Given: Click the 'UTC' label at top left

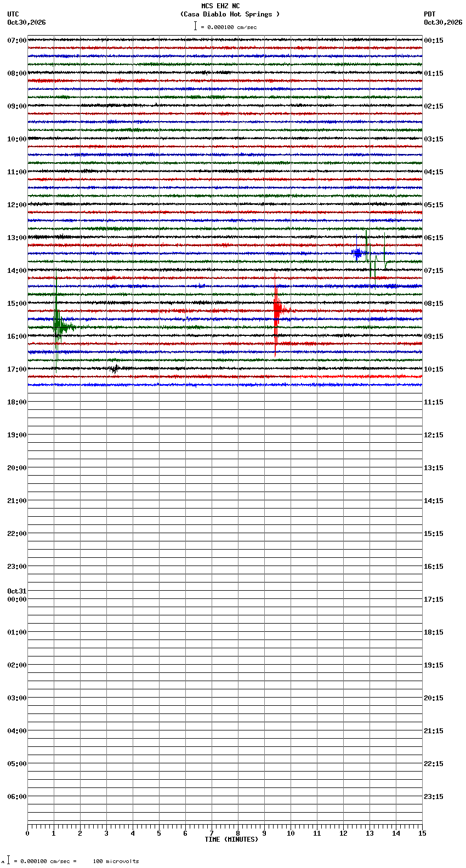Looking at the screenshot, I should pyautogui.click(x=13, y=14).
